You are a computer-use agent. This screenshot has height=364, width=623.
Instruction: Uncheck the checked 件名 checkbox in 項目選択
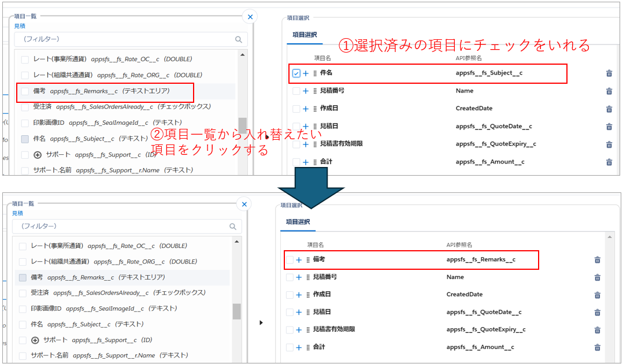click(x=296, y=73)
